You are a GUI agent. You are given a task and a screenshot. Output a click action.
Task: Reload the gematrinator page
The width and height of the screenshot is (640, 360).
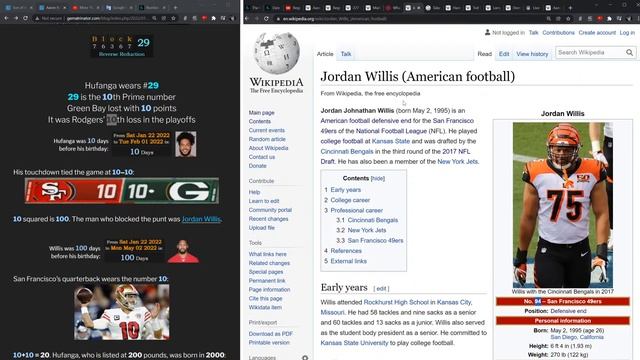tap(25, 18)
